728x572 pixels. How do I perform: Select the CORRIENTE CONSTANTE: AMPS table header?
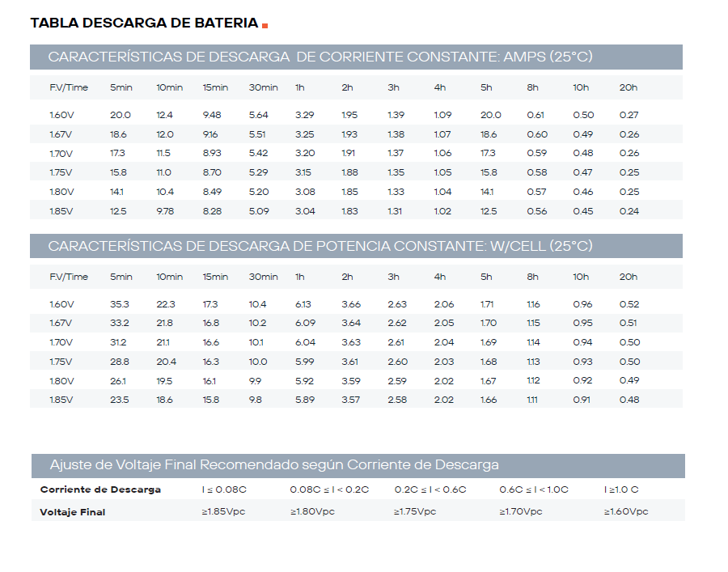pyautogui.click(x=320, y=57)
